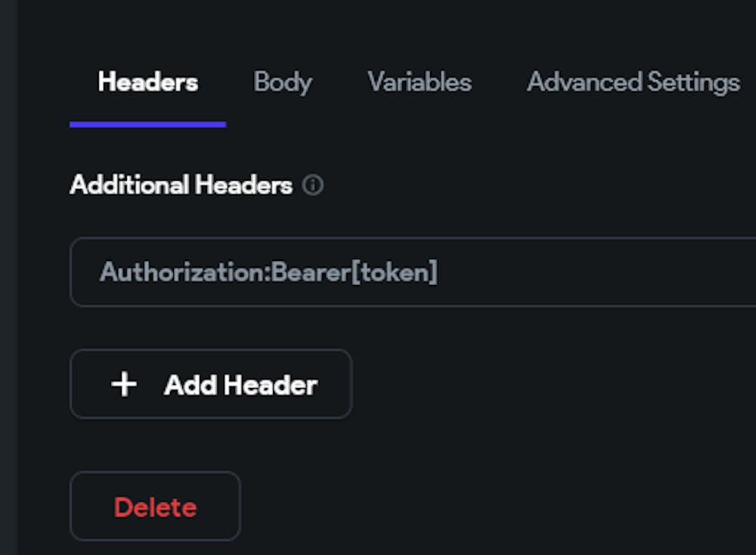Select the header input containing Bearer token
Viewport: 756px width, 555px height.
click(x=302, y=272)
